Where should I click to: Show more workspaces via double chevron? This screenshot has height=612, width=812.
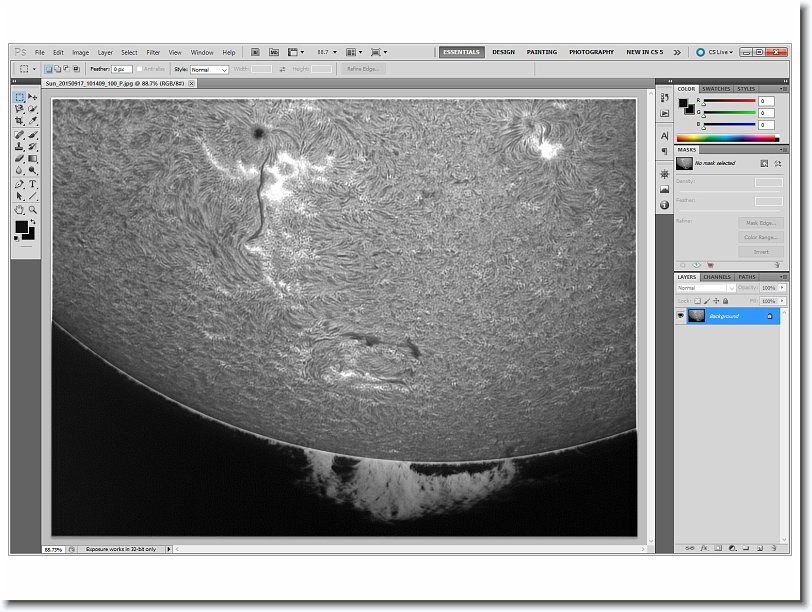677,52
